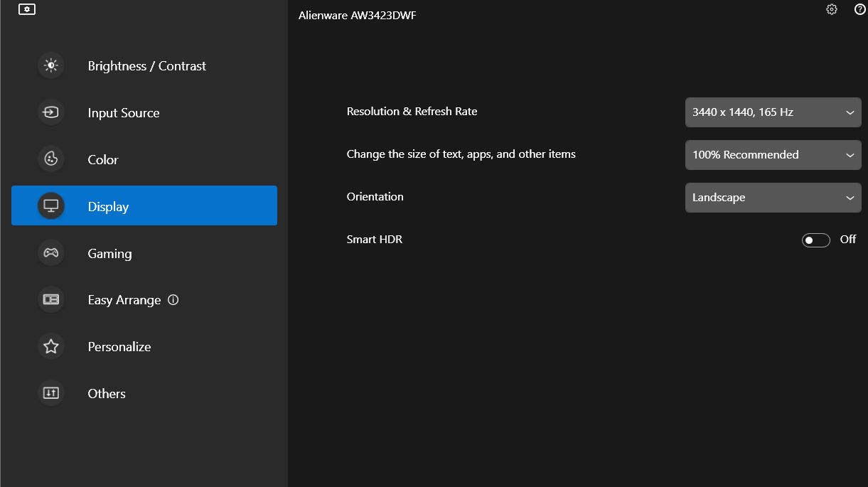Click "Change the size of text, apps" label
This screenshot has width=868, height=487.
pyautogui.click(x=461, y=154)
